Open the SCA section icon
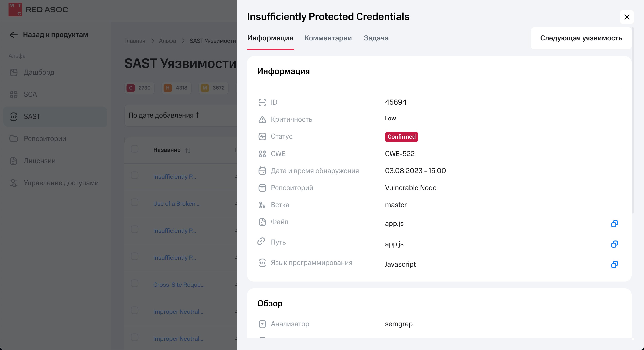Screen dimensions: 644x350 click(13, 94)
